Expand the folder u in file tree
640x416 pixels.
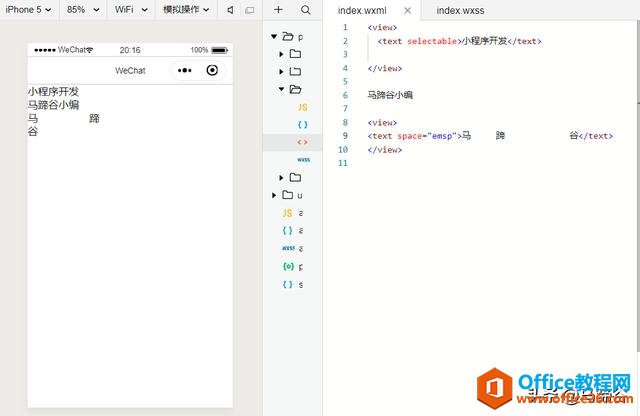pos(275,195)
